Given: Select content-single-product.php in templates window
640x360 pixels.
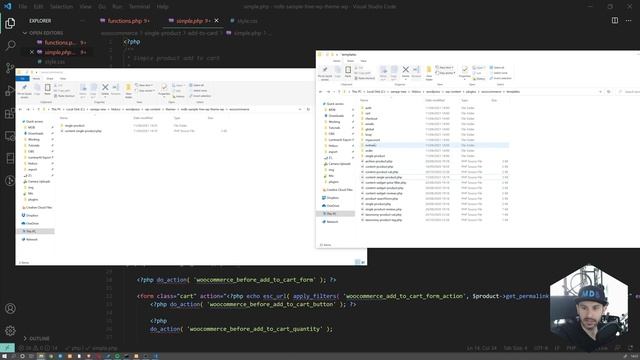Looking at the screenshot, I should (x=383, y=178).
